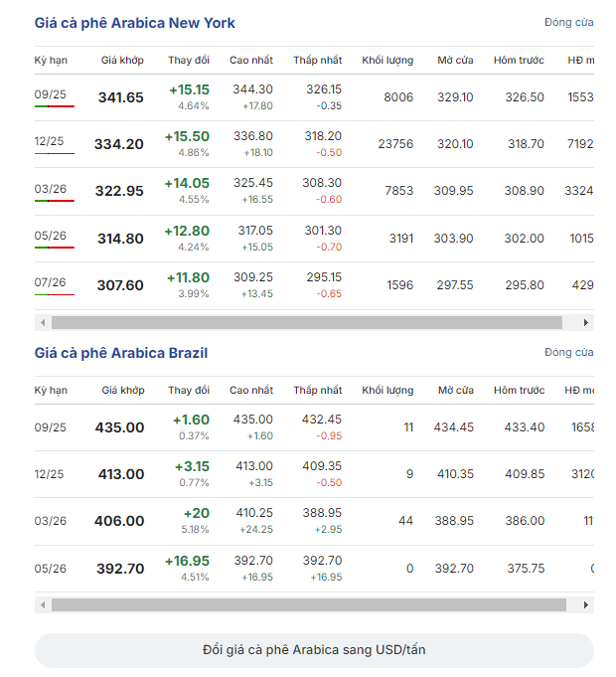Viewport: 616px width, 677px height.
Task: Click opening price 329.10
Action: (x=455, y=97)
